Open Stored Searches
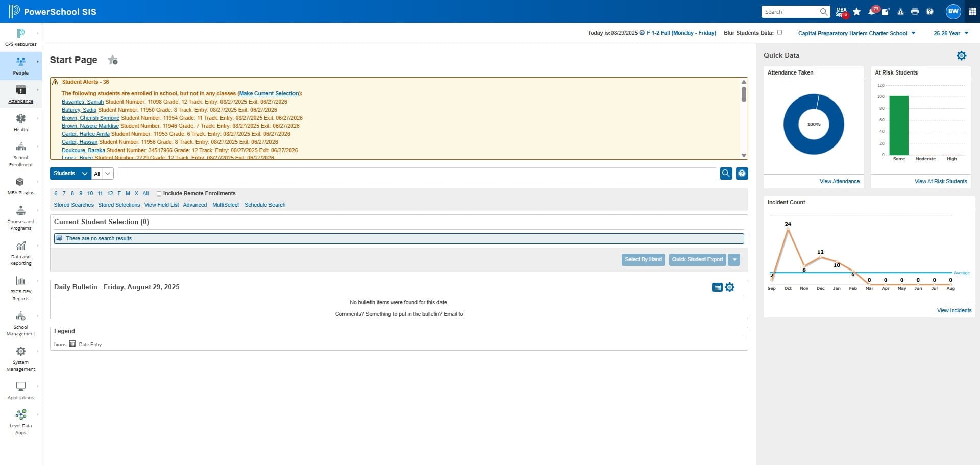Viewport: 980px width, 465px height. coord(74,205)
